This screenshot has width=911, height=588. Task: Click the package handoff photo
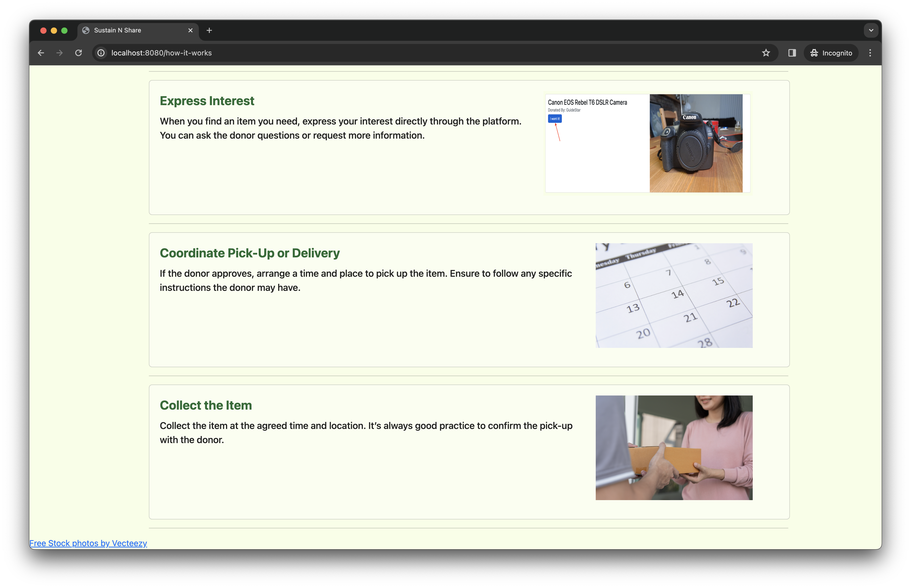[x=674, y=448]
